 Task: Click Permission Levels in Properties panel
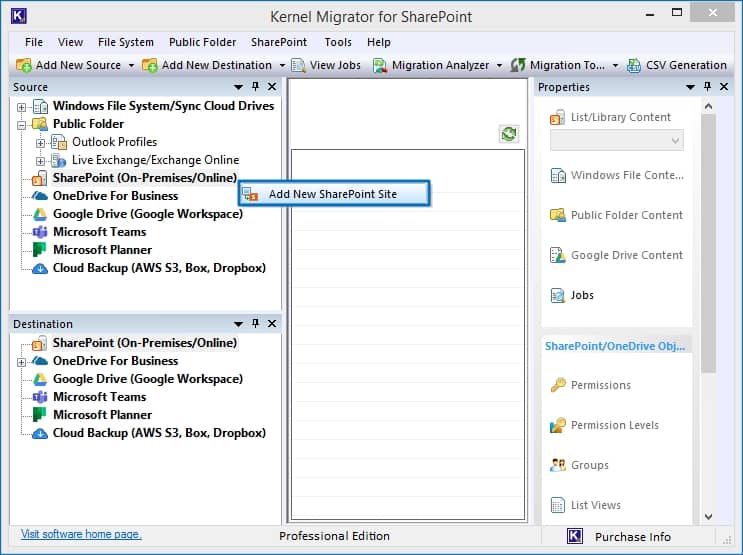pos(615,425)
